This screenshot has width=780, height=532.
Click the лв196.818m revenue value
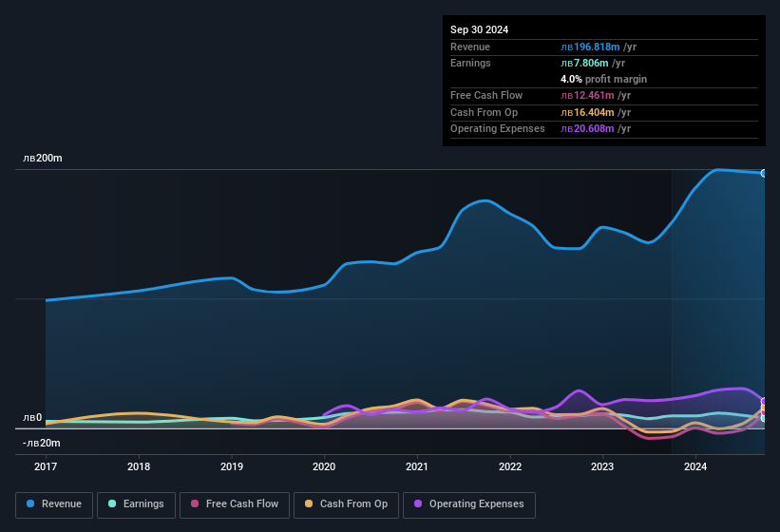pyautogui.click(x=591, y=47)
